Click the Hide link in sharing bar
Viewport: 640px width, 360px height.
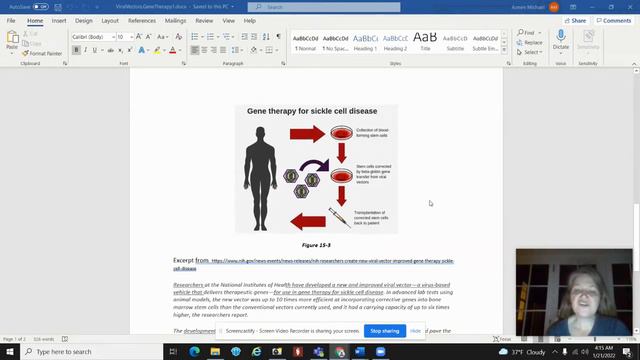pyautogui.click(x=415, y=331)
